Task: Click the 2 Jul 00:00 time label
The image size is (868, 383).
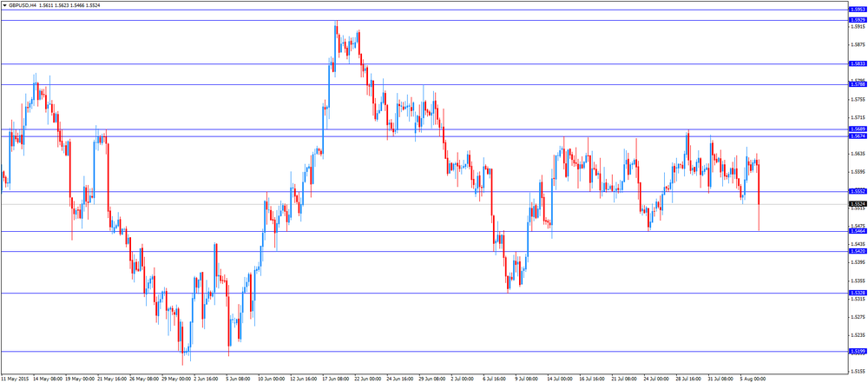Action: pyautogui.click(x=464, y=379)
